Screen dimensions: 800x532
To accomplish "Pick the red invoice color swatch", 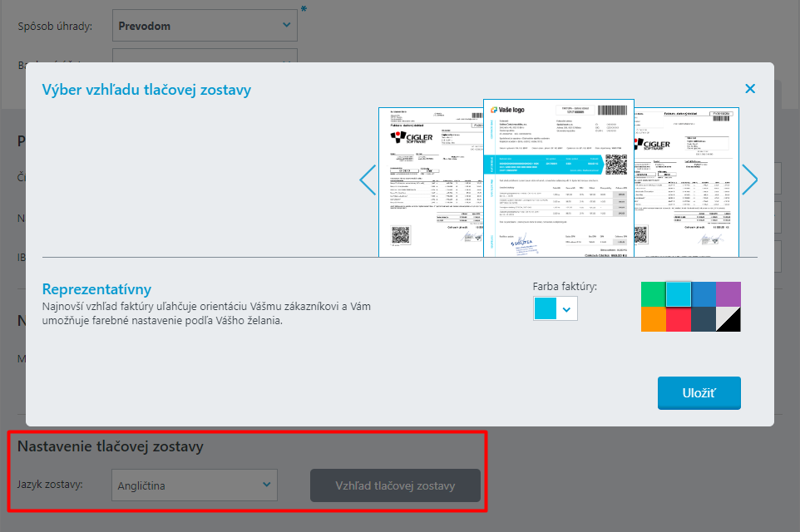I will 678,319.
